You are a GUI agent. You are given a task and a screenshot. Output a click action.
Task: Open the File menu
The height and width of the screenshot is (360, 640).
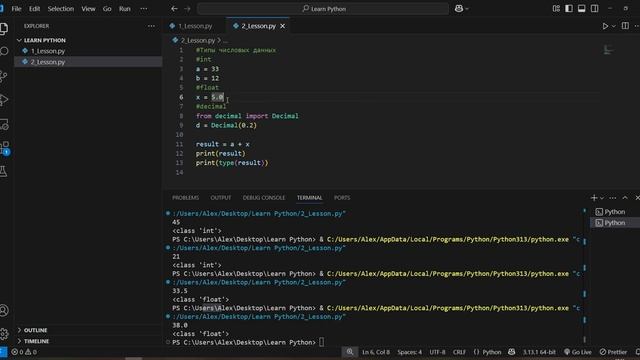pyautogui.click(x=16, y=9)
